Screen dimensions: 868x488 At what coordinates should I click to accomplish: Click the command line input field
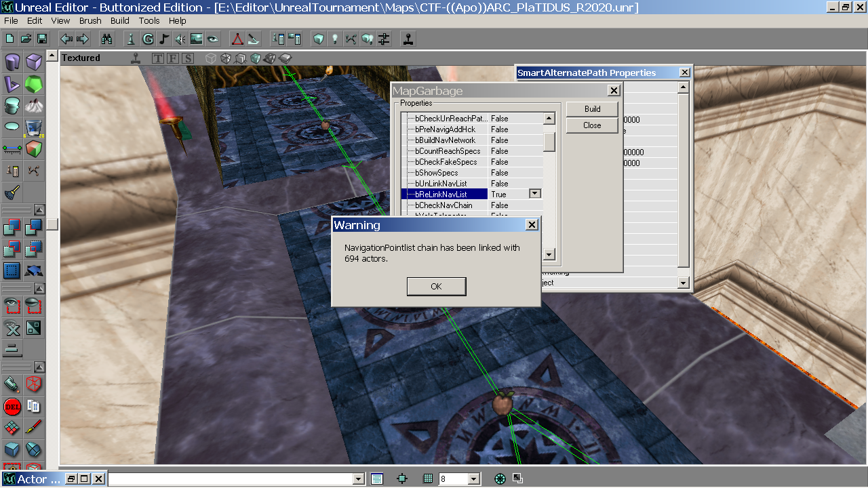pyautogui.click(x=231, y=479)
